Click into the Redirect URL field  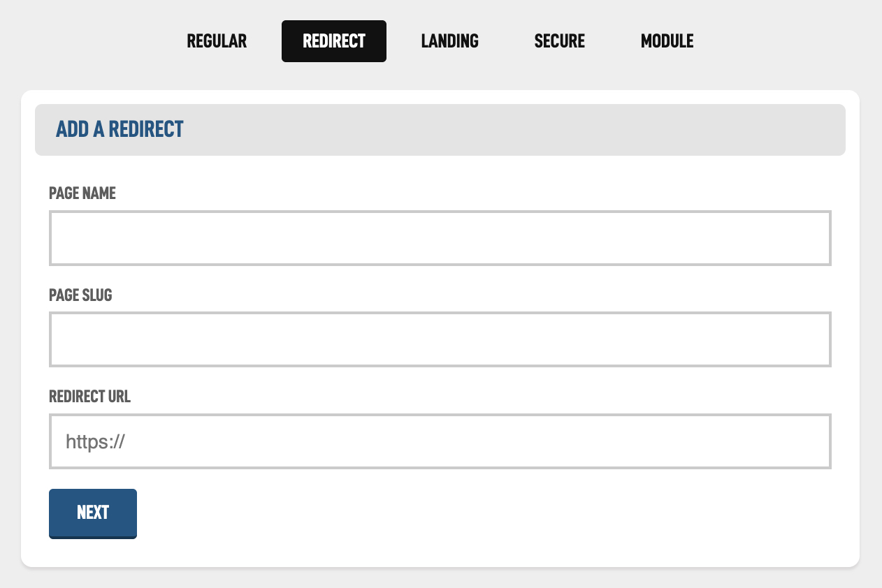[x=440, y=441]
